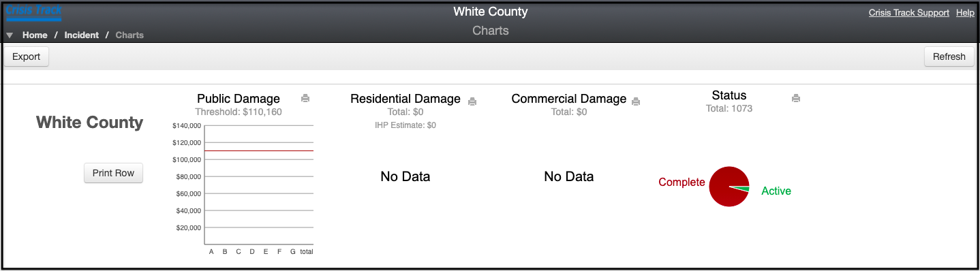The width and height of the screenshot is (980, 271).
Task: Click the Export button
Action: click(27, 57)
